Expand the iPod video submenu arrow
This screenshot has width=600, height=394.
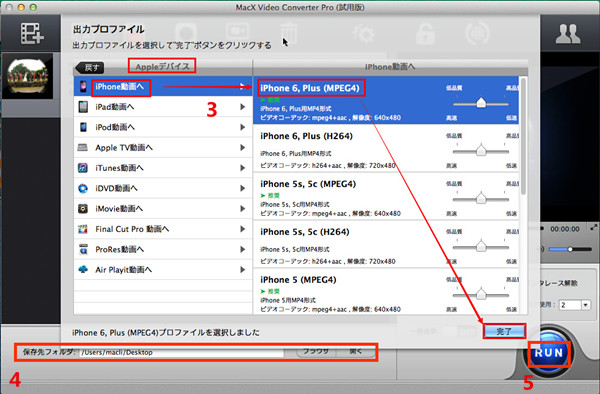[x=243, y=127]
